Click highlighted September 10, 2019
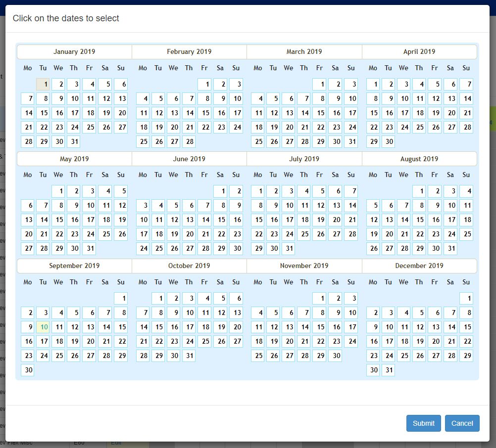 43,327
